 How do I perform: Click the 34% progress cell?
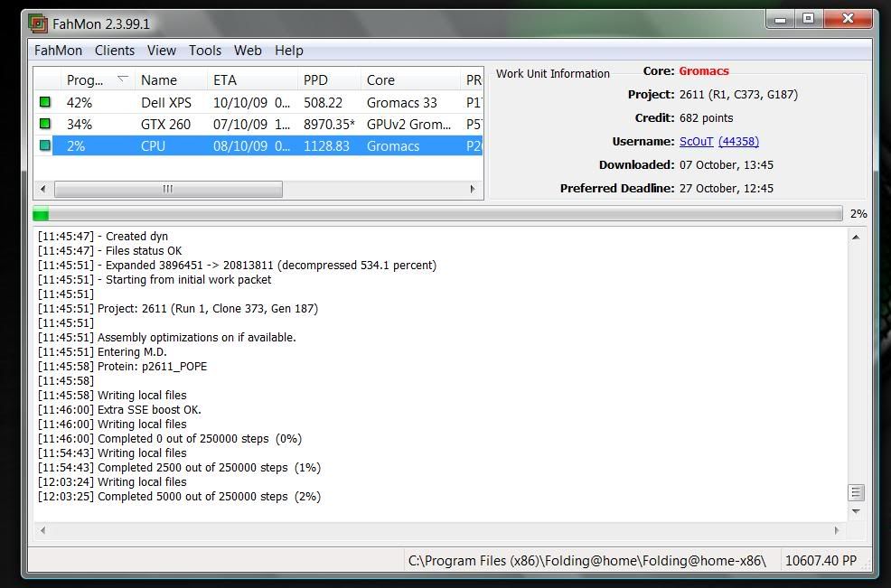(x=79, y=125)
